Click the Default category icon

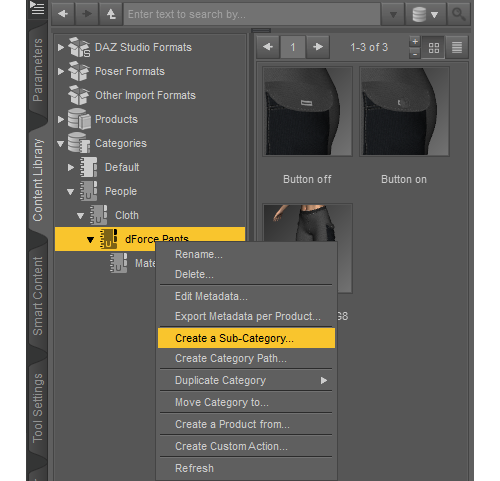pyautogui.click(x=89, y=167)
